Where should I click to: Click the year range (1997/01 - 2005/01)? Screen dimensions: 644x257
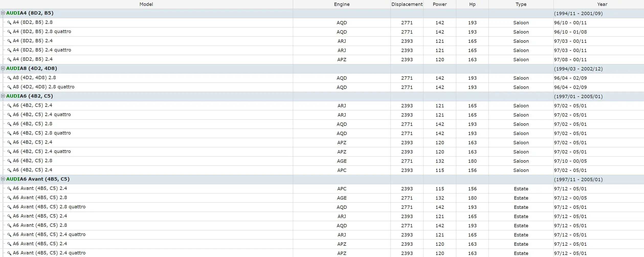click(578, 97)
